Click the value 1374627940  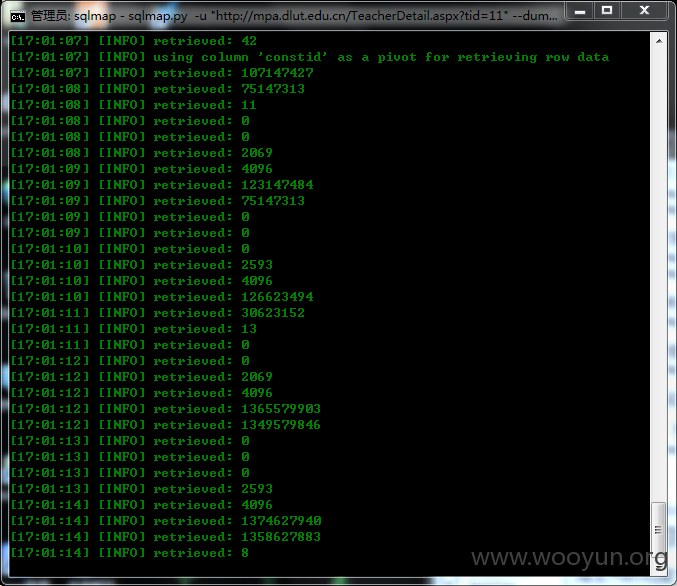(x=281, y=521)
